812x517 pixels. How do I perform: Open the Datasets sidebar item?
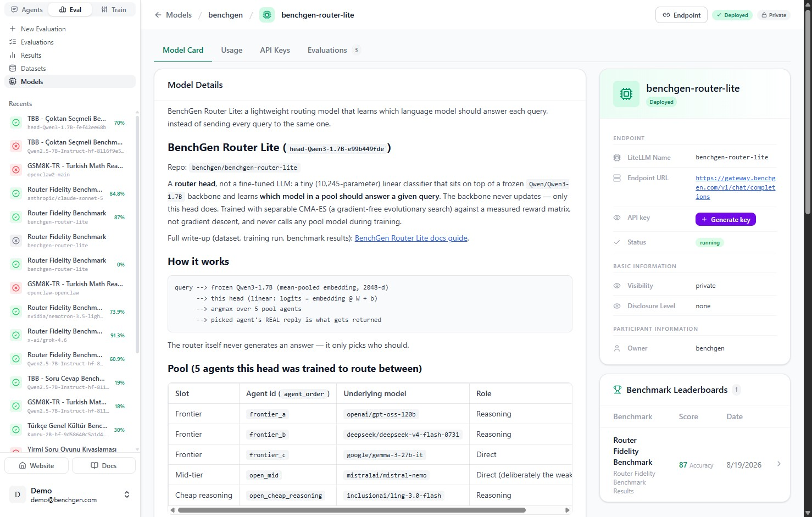(x=70, y=68)
